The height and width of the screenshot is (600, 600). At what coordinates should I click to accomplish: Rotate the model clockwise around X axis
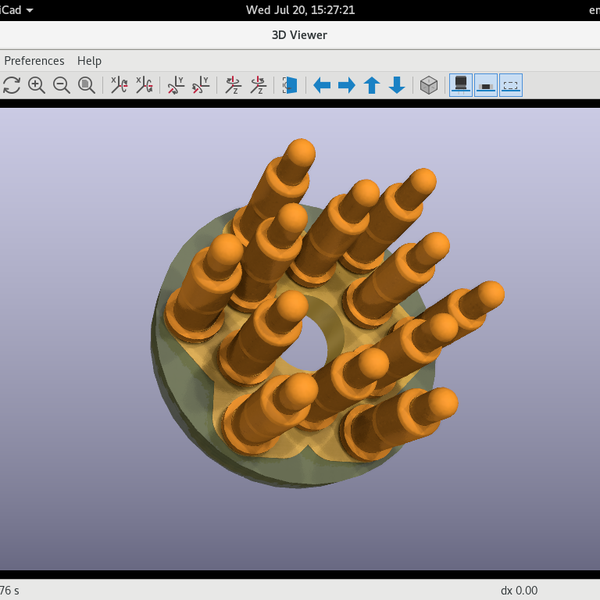tap(119, 85)
